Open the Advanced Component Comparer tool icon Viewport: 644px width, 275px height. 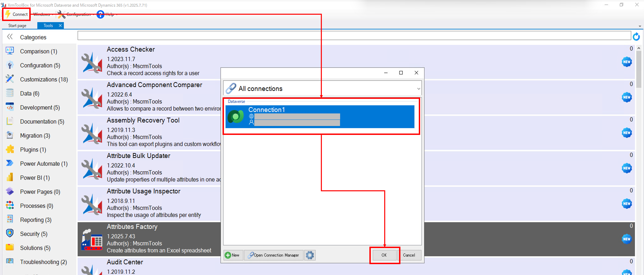pos(92,98)
